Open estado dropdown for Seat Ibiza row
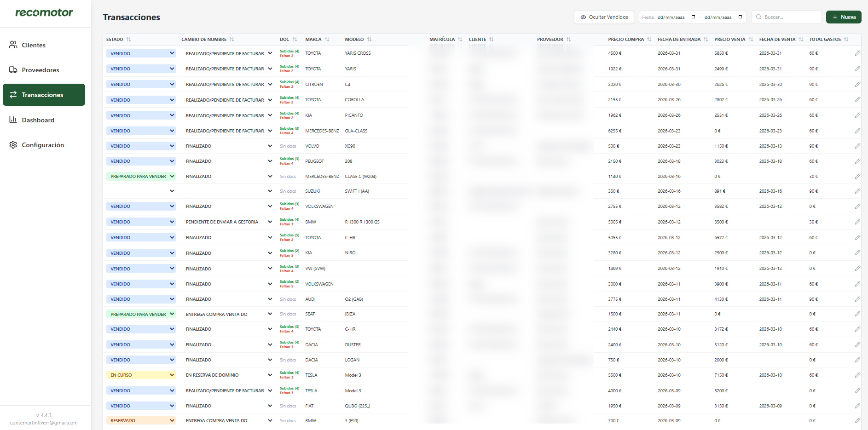Viewport: 868px width, 430px height. pyautogui.click(x=141, y=314)
